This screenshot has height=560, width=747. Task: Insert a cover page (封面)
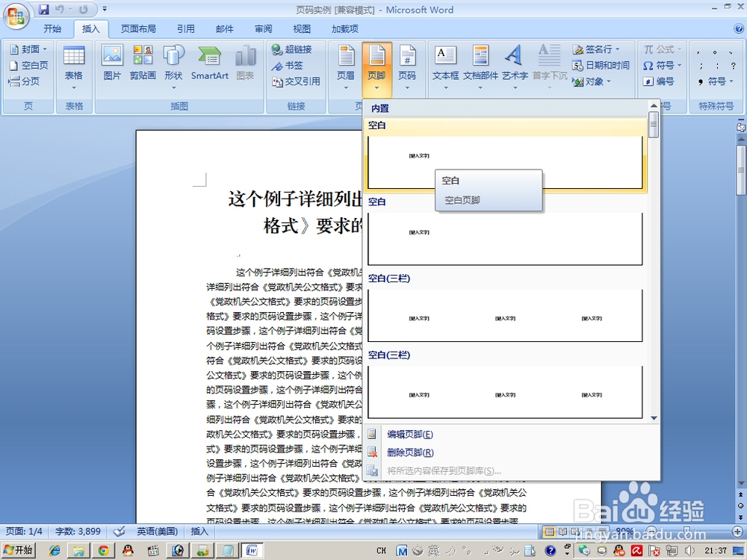(29, 49)
